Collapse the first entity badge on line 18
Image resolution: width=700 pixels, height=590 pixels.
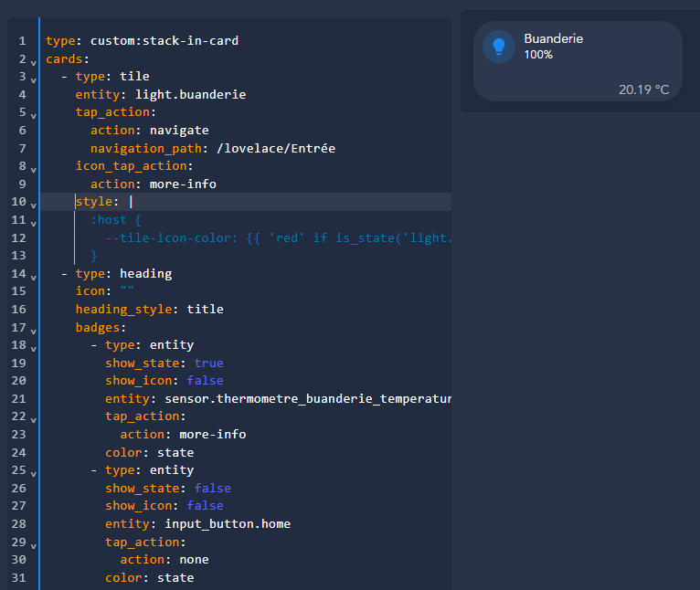(x=33, y=348)
